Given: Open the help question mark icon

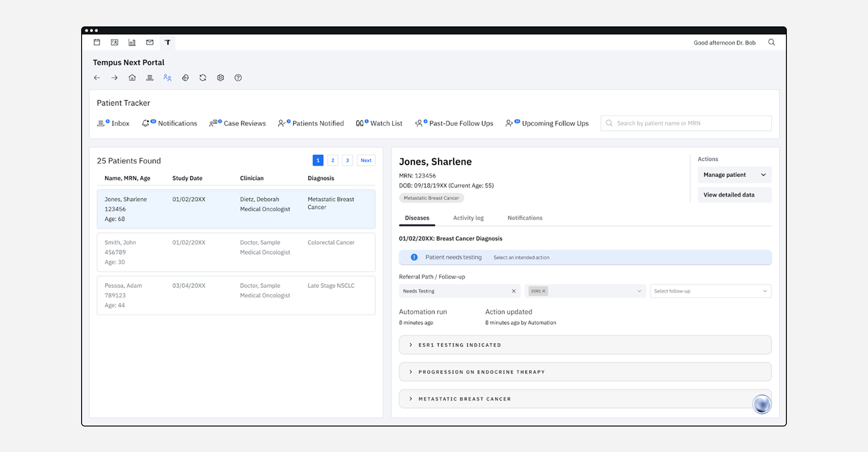Looking at the screenshot, I should 238,78.
